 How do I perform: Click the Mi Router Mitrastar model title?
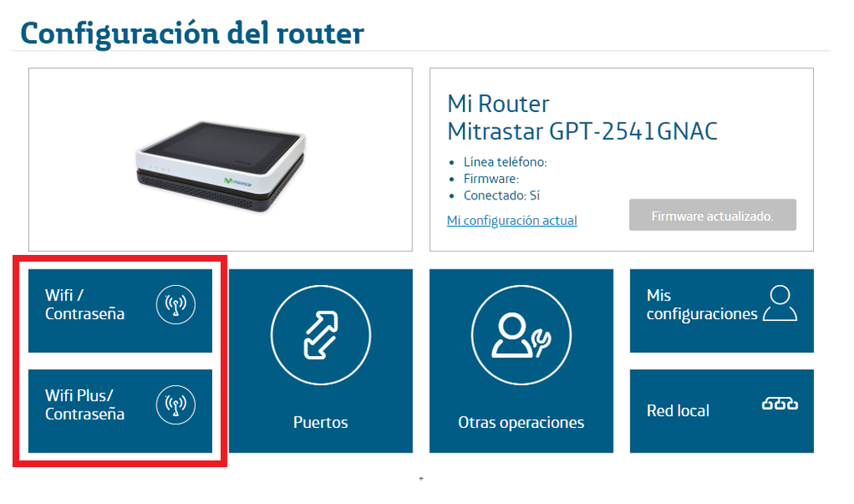[582, 118]
